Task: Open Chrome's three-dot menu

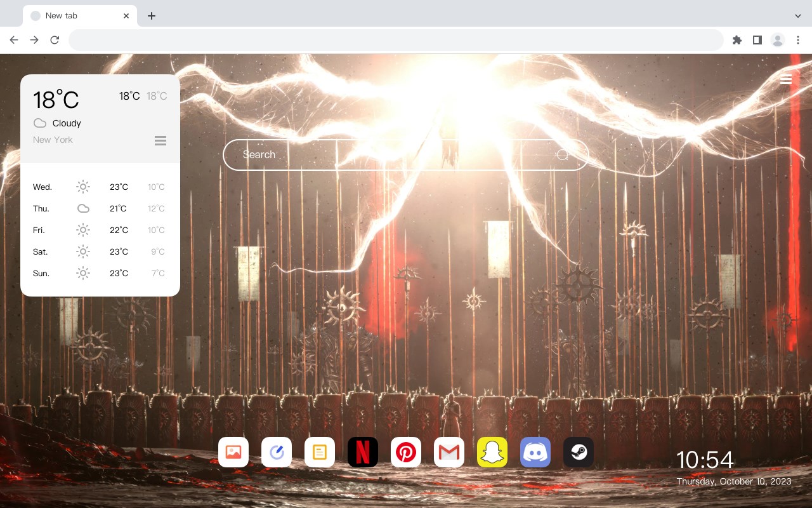Action: 798,40
